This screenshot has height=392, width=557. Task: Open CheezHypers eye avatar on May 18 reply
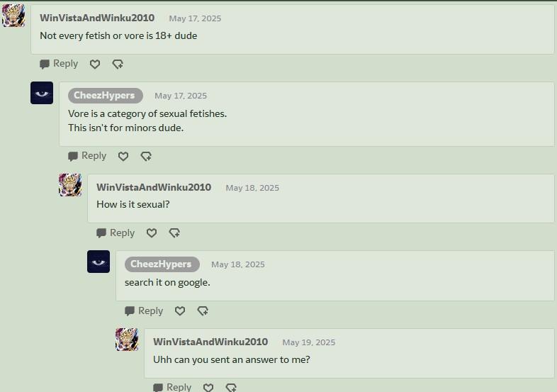pos(99,262)
